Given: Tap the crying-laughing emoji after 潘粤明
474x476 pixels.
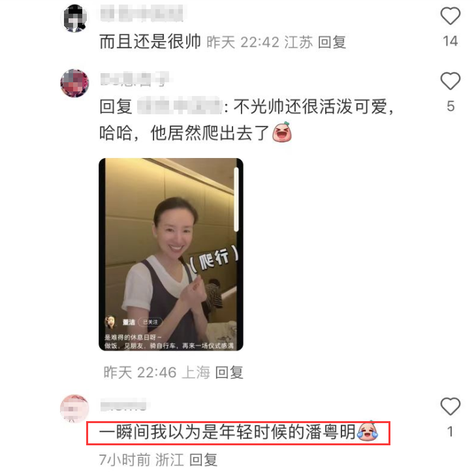Looking at the screenshot, I should click(x=368, y=431).
